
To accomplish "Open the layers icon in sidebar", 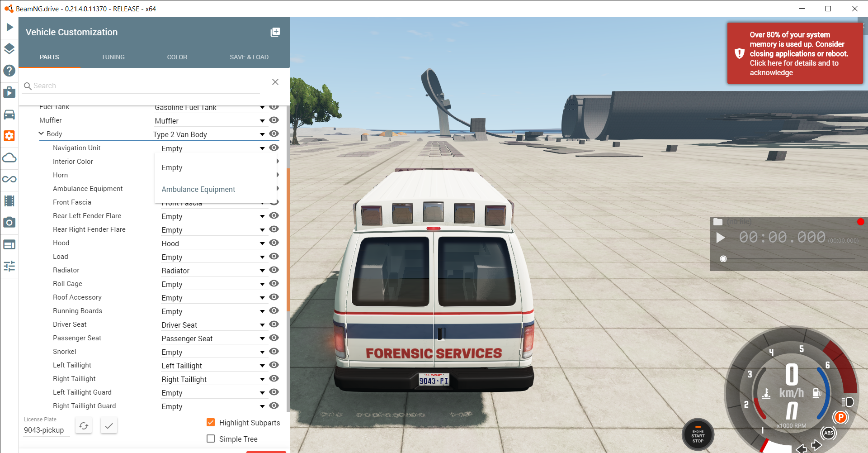I will (9, 49).
